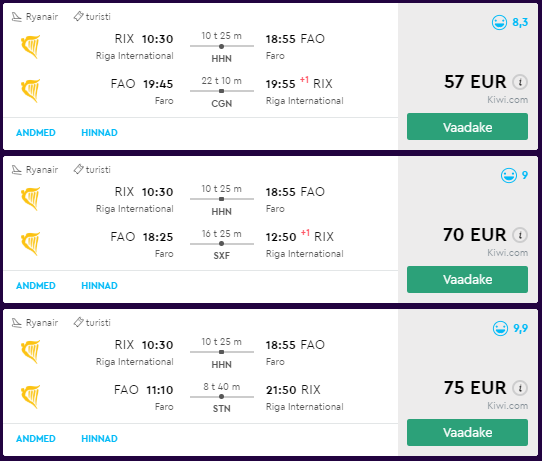Screen dimensions: 542x461
Task: Click STN stopover marker on 8 t 40 m flight
Action: click(x=222, y=397)
